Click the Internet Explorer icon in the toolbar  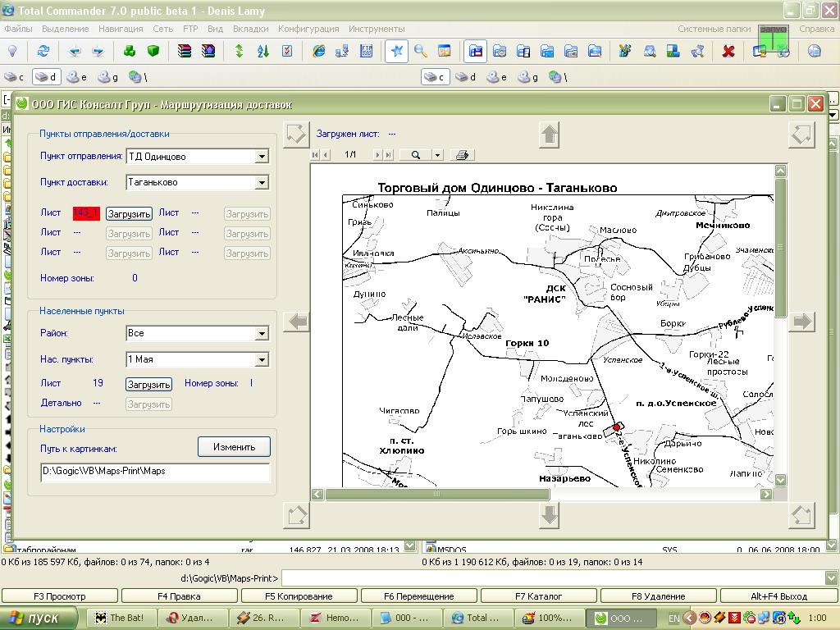pyautogui.click(x=318, y=51)
